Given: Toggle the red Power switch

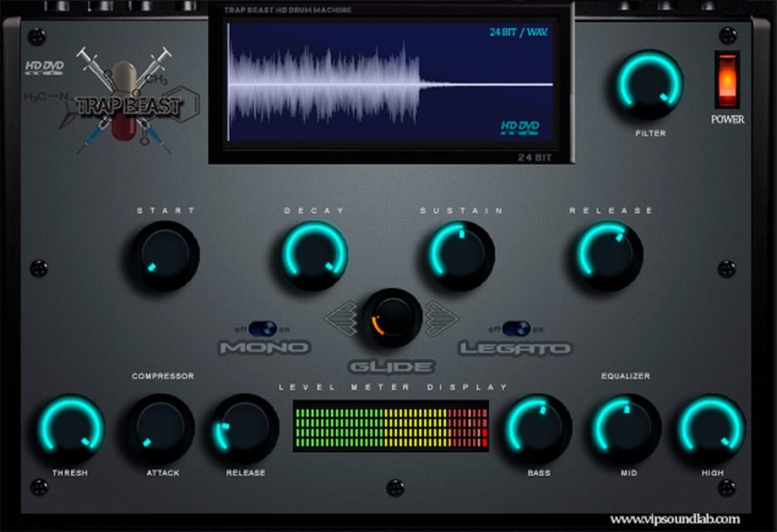Looking at the screenshot, I should coord(727,80).
